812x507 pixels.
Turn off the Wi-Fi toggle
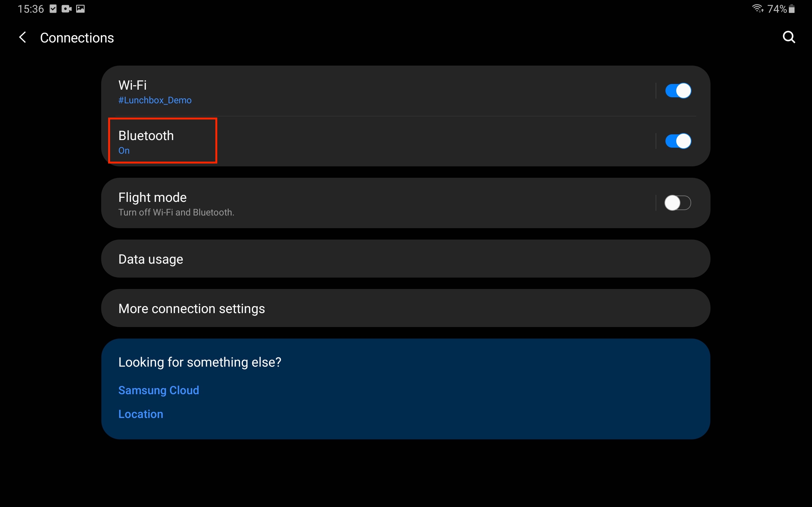coord(678,91)
